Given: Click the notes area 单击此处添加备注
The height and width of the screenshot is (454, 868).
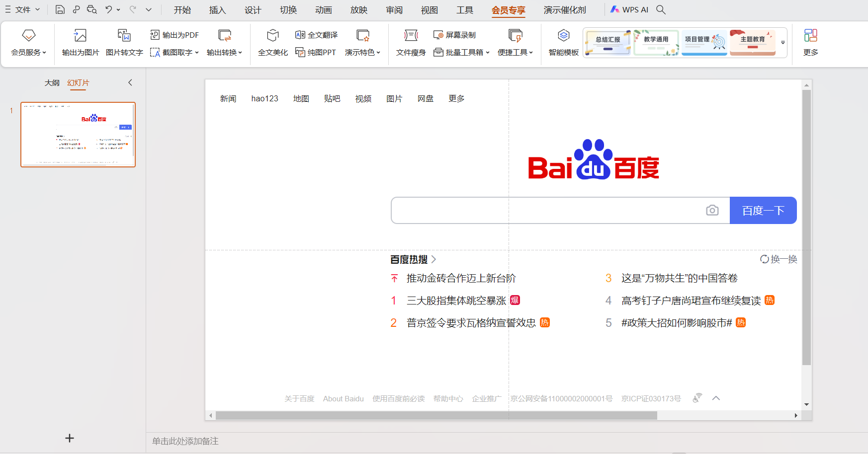Looking at the screenshot, I should pos(185,441).
